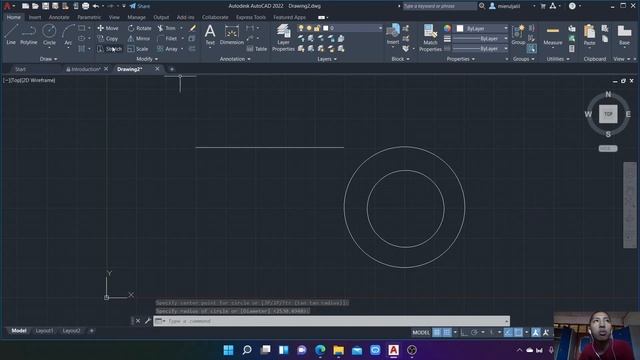Click Match Properties
The height and width of the screenshot is (360, 640).
(x=430, y=37)
